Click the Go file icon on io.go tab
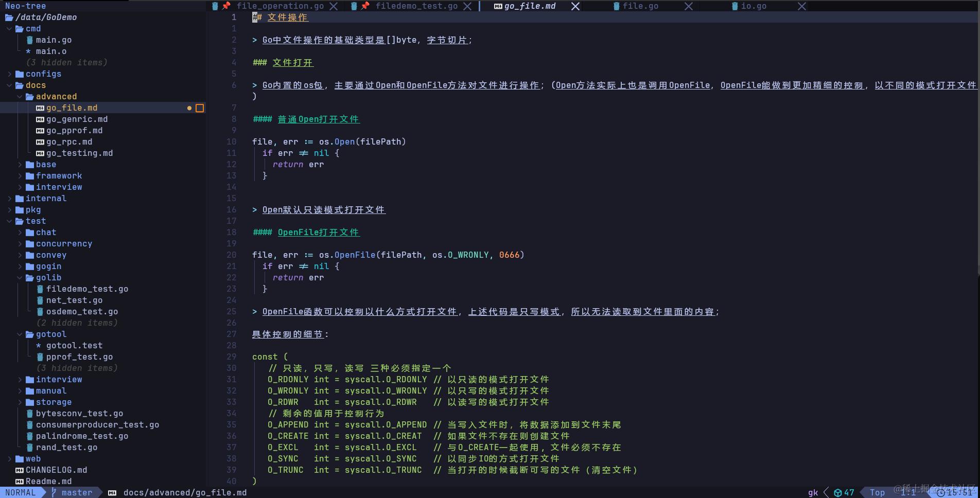The image size is (980, 498). point(735,6)
